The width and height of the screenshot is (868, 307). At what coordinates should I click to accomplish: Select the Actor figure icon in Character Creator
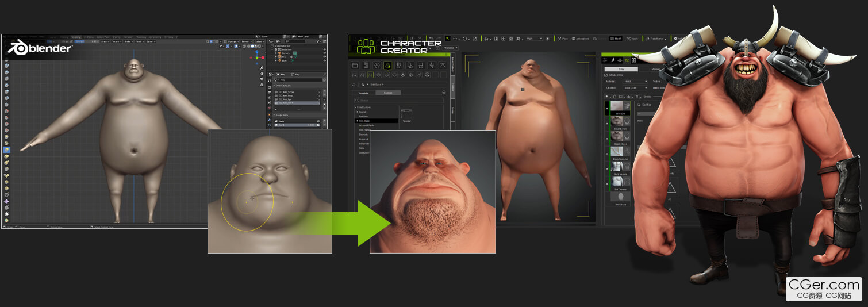click(x=366, y=66)
